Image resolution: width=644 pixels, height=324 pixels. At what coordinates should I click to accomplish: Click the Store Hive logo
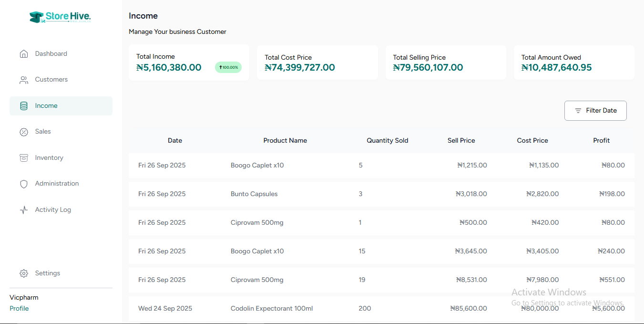60,17
